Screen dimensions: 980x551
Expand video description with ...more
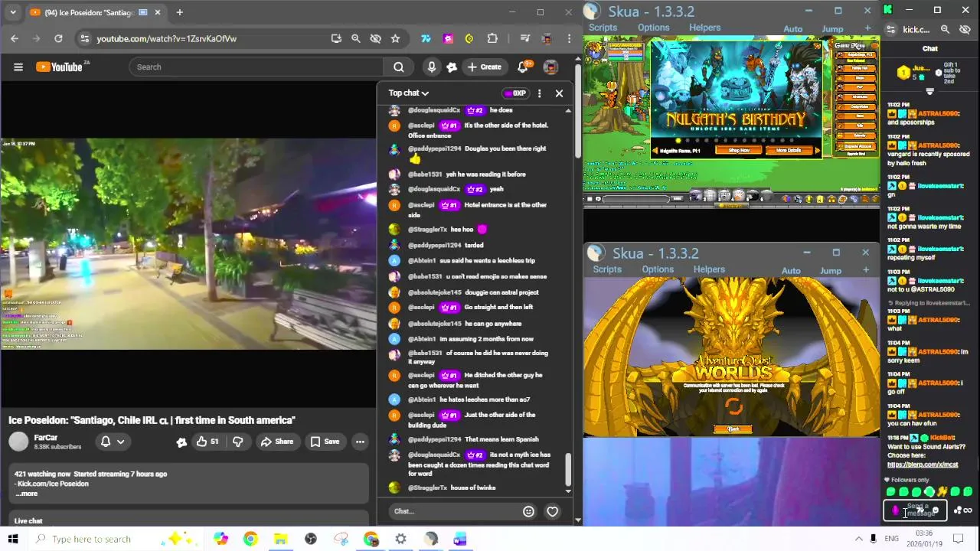tap(26, 494)
